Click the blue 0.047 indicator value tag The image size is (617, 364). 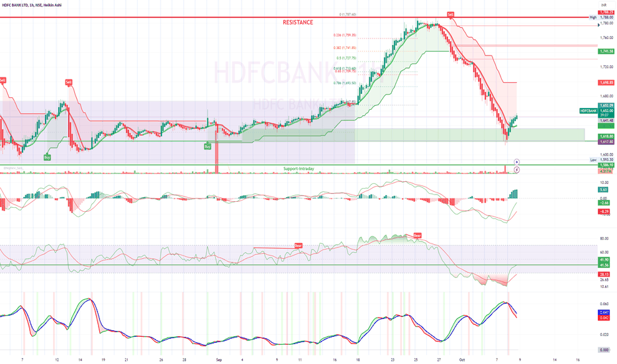click(x=604, y=312)
